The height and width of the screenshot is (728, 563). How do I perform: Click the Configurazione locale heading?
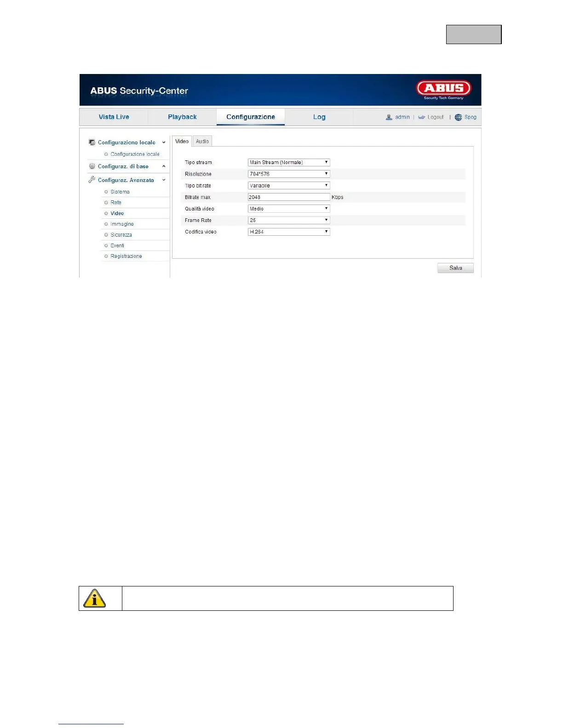tap(126, 142)
